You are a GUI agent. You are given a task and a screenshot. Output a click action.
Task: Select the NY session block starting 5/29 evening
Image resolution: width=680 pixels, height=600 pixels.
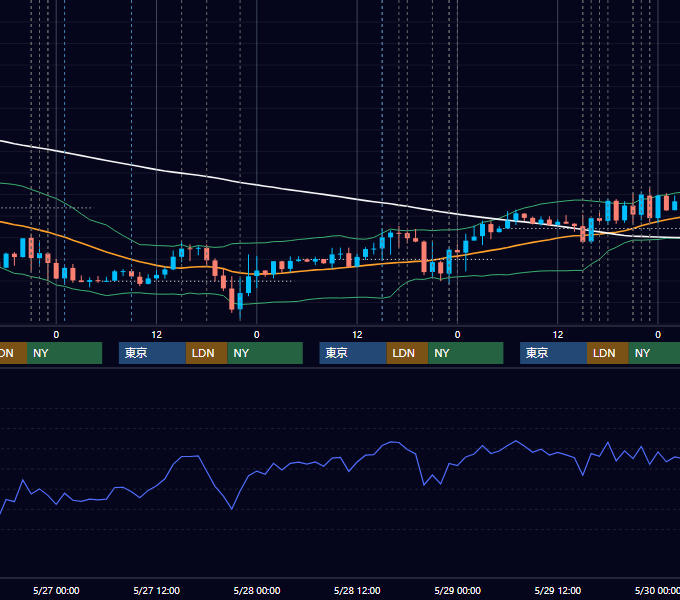coord(654,353)
